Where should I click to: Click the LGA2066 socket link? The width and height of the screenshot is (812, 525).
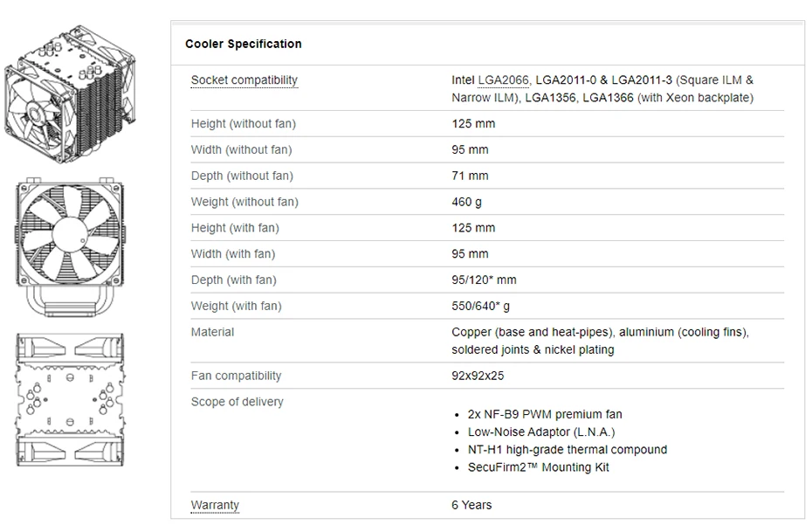click(504, 80)
